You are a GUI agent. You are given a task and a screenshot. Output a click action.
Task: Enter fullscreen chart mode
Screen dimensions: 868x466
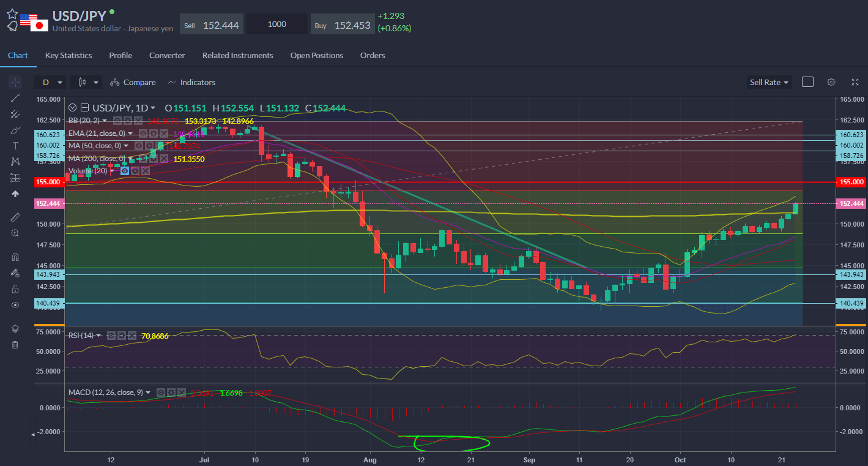[x=855, y=82]
